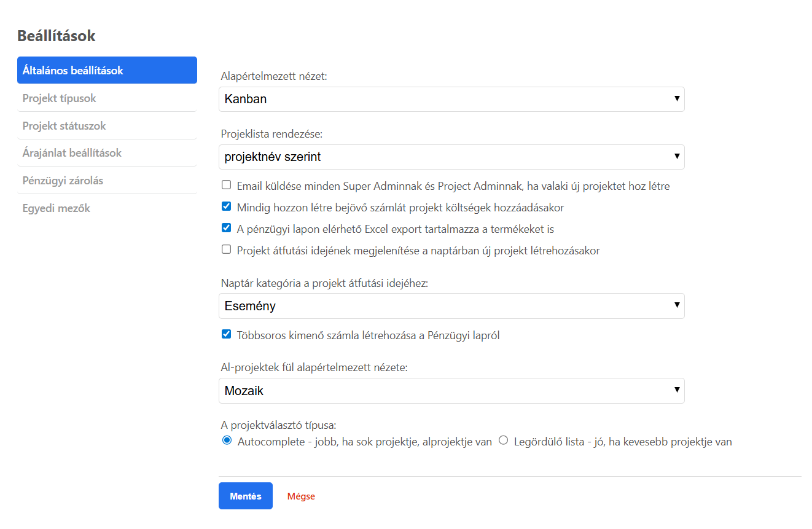
Task: Expand the Alapértelmezett nézet Kanban dropdown
Action: (x=451, y=99)
